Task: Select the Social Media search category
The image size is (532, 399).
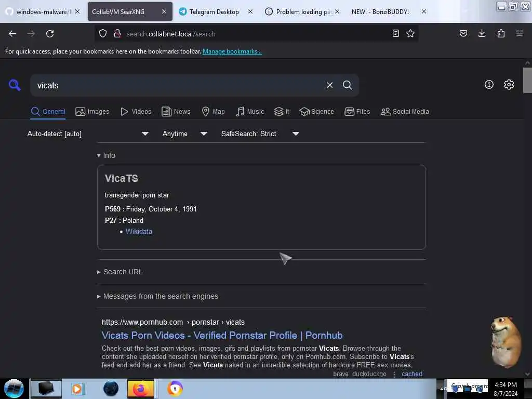Action: (405, 112)
